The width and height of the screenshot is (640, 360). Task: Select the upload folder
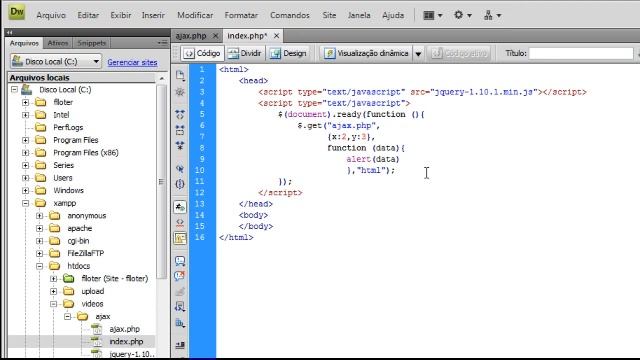click(92, 291)
